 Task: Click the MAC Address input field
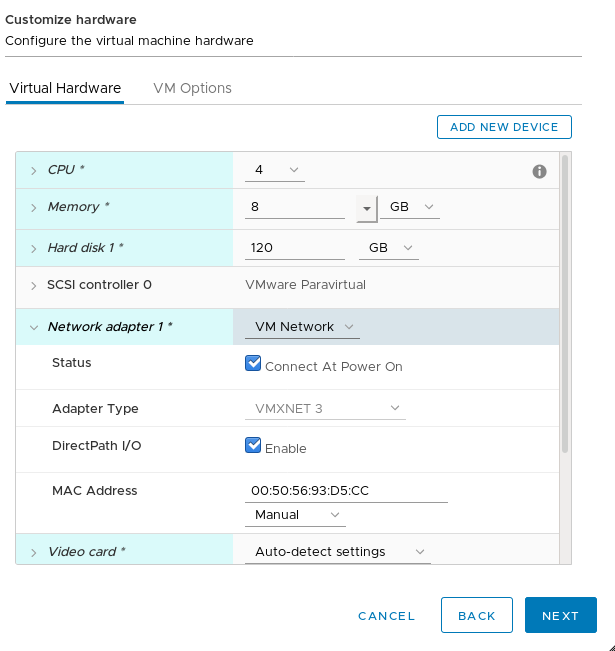point(345,491)
